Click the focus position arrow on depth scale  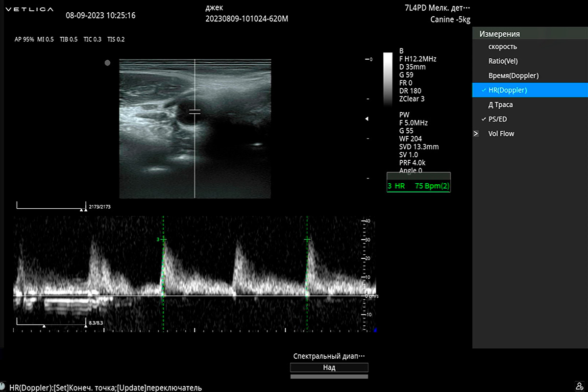367,119
